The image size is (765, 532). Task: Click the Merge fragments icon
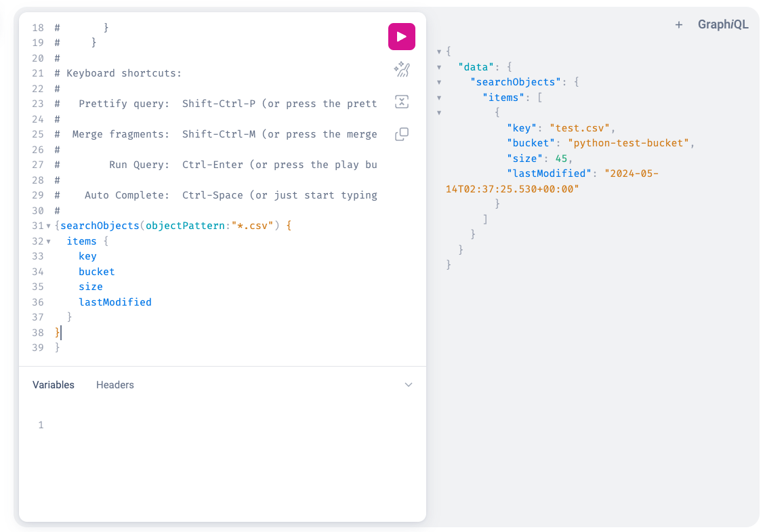401,102
